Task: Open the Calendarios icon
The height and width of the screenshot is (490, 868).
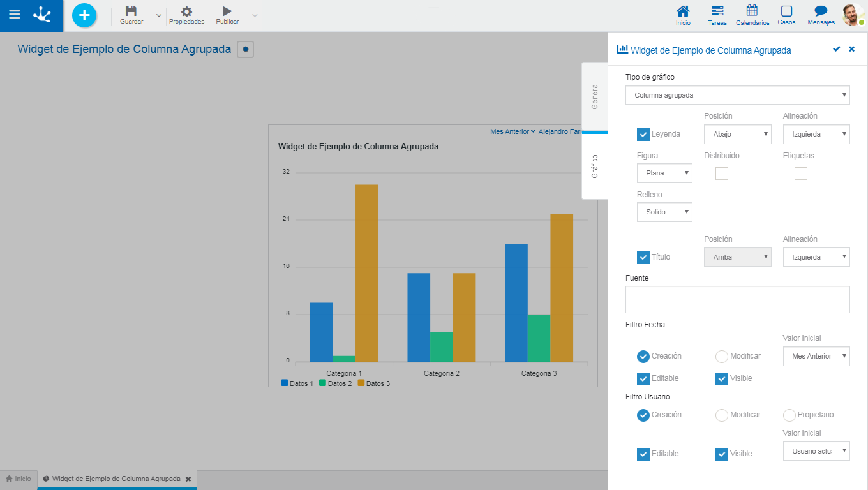Action: 752,11
